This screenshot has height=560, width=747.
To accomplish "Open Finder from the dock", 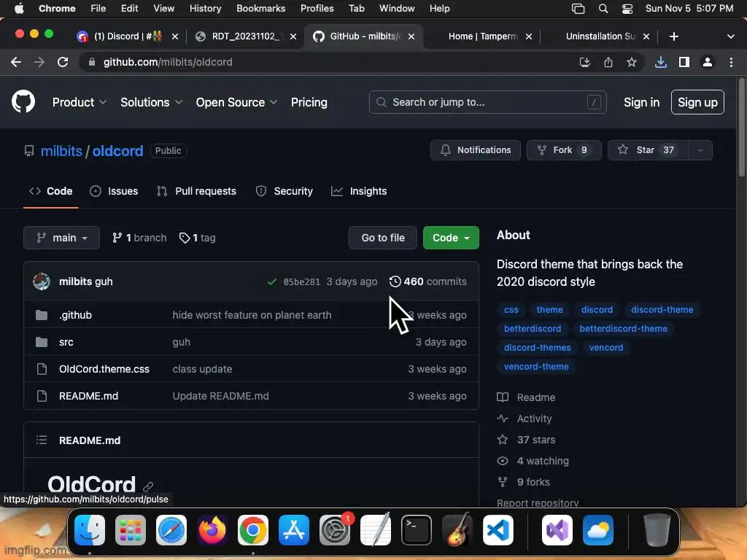I will point(90,530).
